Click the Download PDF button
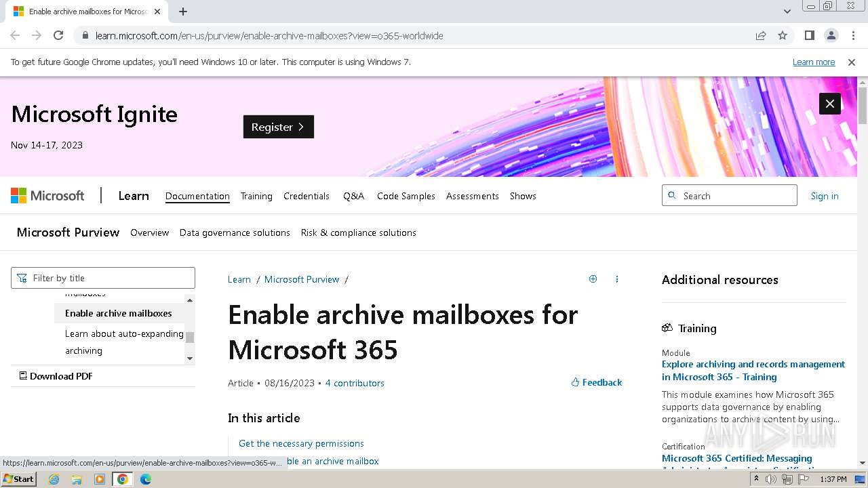This screenshot has width=868, height=488. (x=56, y=376)
